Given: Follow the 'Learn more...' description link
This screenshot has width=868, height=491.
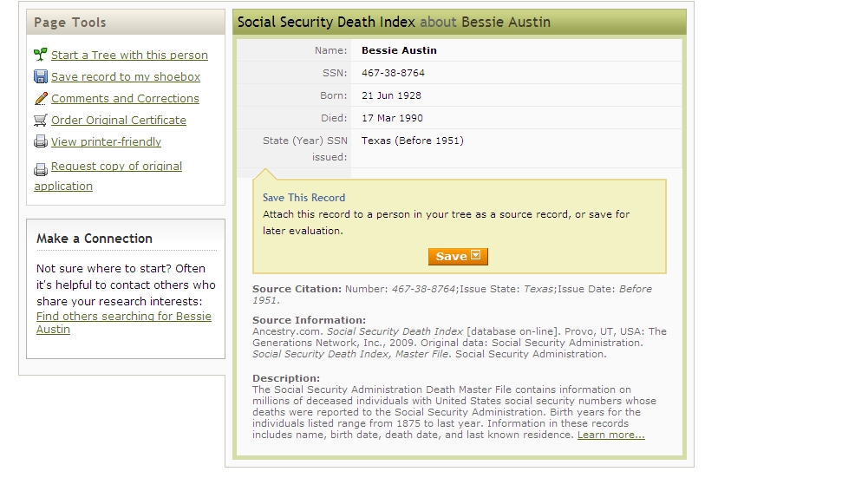Looking at the screenshot, I should (x=610, y=435).
